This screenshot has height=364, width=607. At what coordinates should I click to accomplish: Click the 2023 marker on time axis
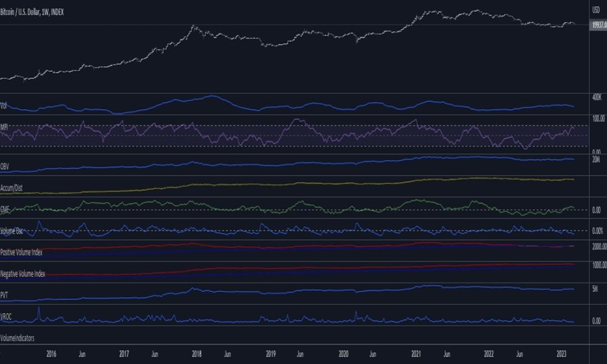(x=561, y=354)
